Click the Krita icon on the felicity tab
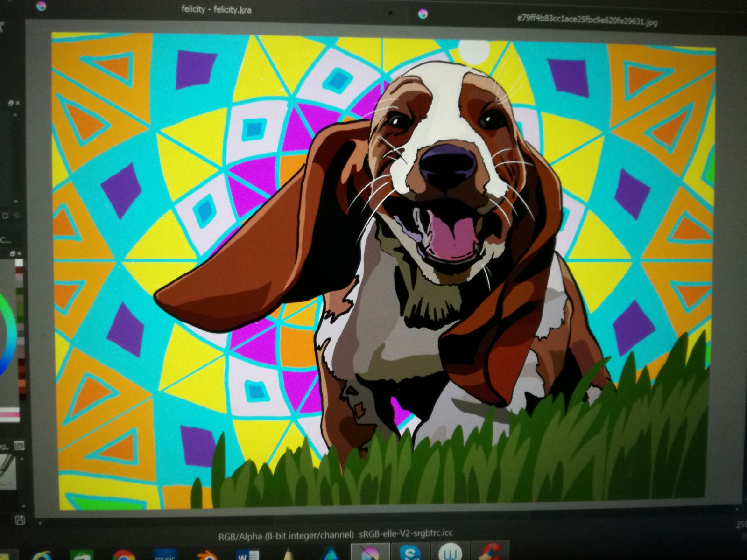Viewport: 747px width, 560px height. 41,6
